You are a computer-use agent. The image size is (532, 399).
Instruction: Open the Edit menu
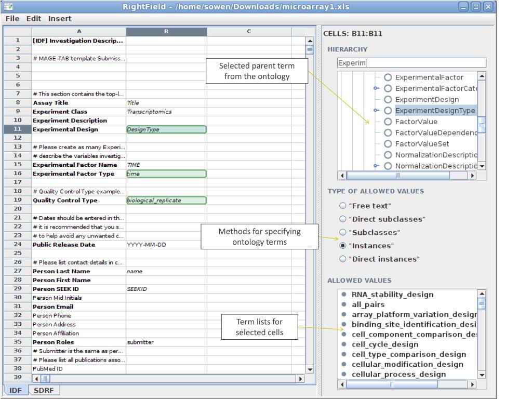(34, 19)
